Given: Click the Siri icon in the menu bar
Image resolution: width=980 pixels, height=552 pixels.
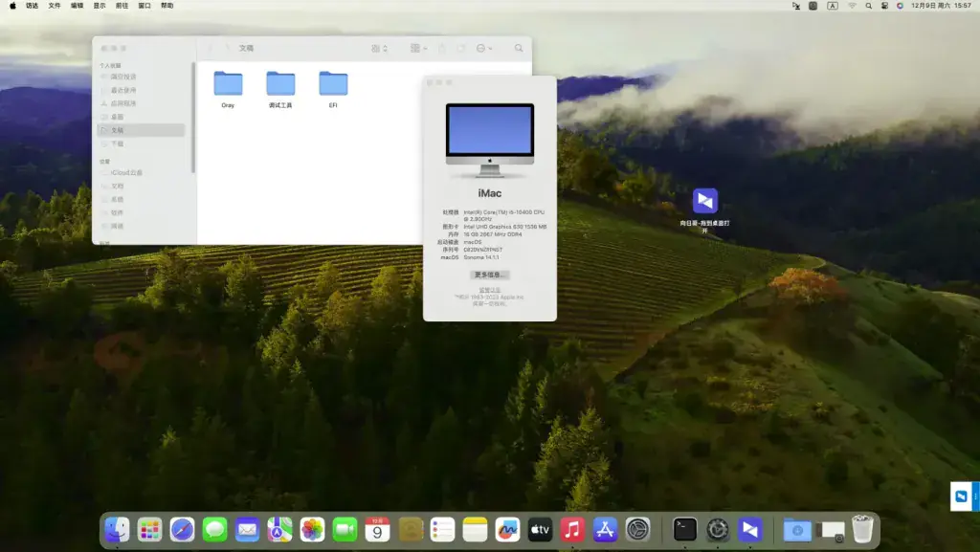Looking at the screenshot, I should click(900, 6).
